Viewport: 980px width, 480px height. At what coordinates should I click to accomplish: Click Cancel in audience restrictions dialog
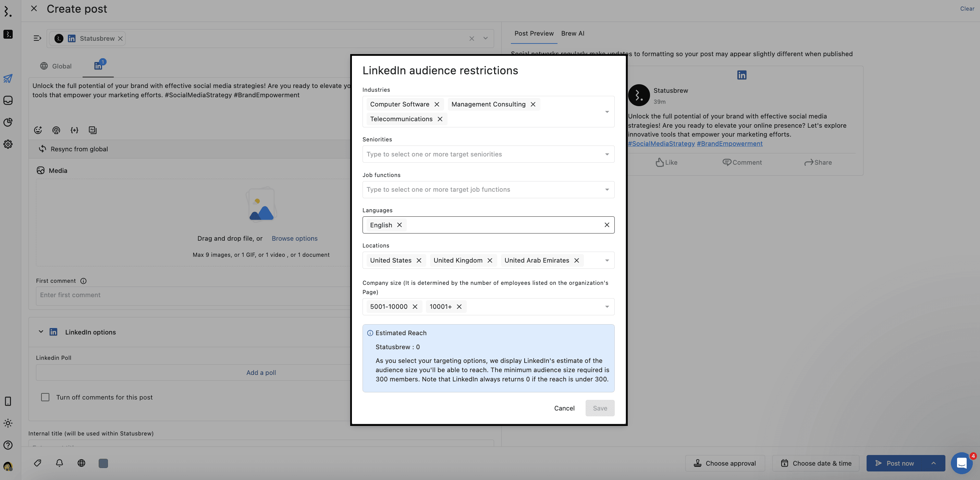coord(564,408)
